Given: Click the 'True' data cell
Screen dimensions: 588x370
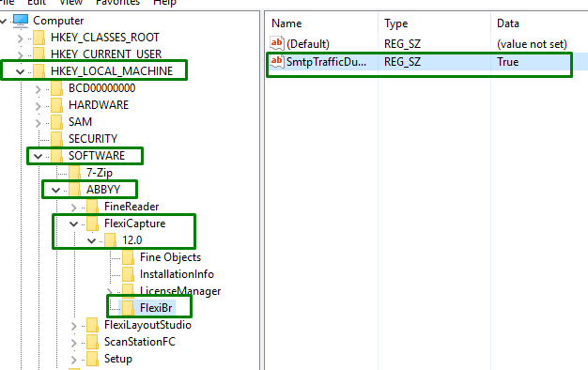Looking at the screenshot, I should point(508,61).
